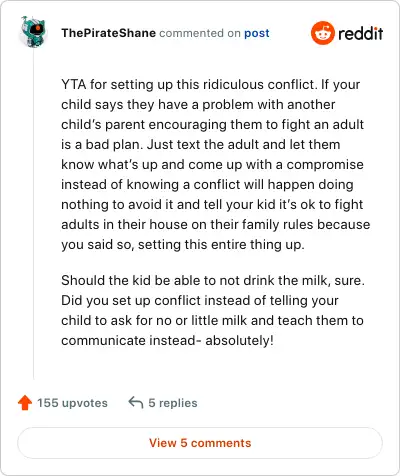Click ThePirateShane's robot avatar
The height and width of the screenshot is (476, 400).
tap(33, 32)
